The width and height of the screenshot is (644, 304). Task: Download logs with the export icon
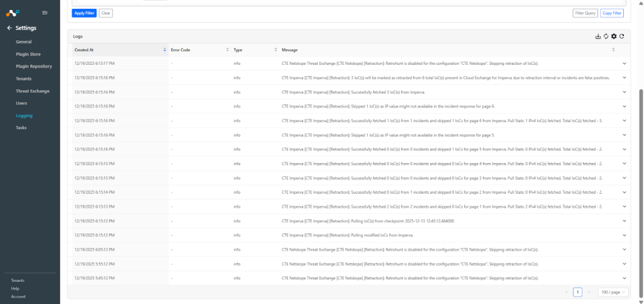tap(598, 37)
